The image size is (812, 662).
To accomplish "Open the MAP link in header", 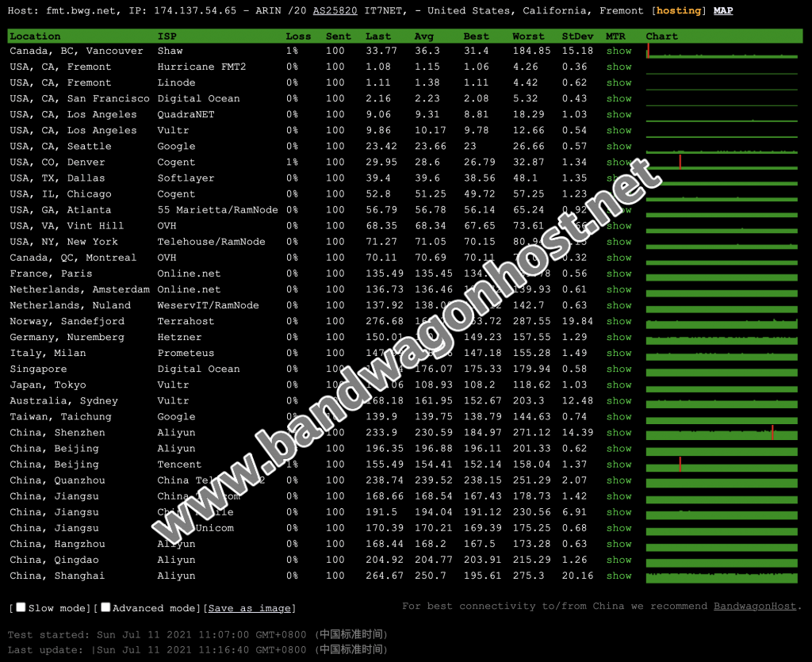I will pos(723,10).
